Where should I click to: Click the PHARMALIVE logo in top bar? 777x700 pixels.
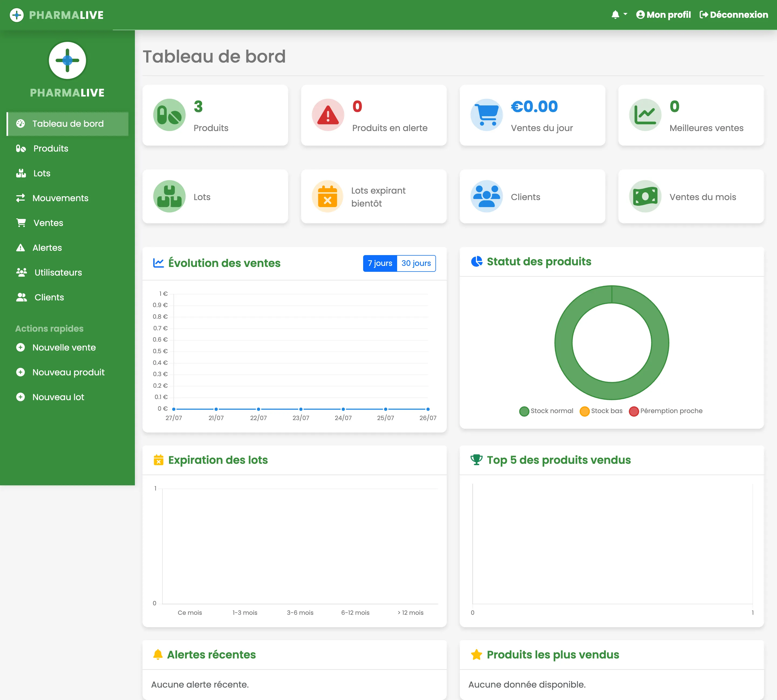click(57, 15)
